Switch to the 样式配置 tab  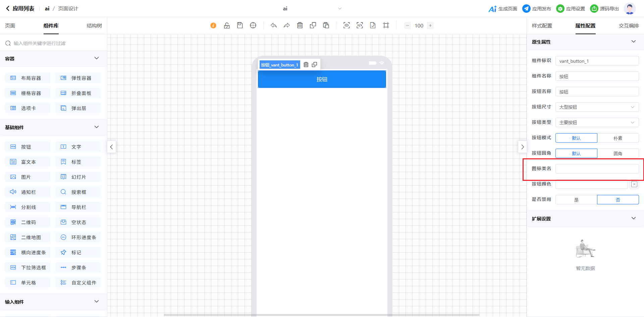click(542, 26)
